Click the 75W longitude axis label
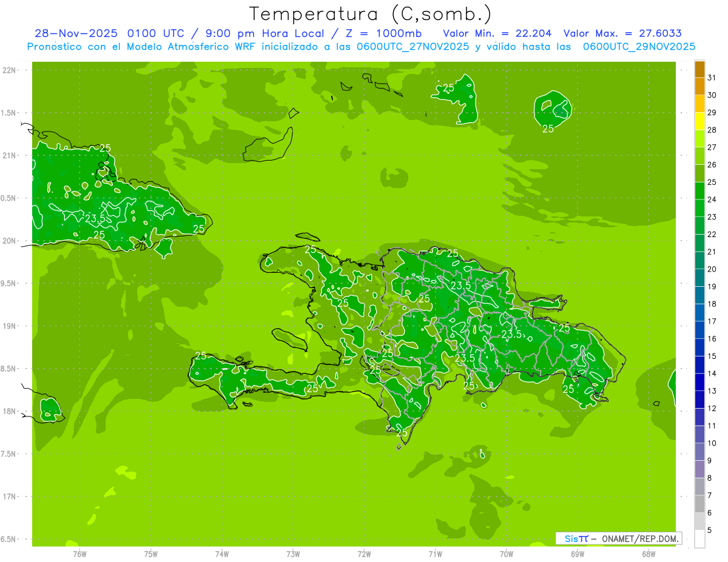 [151, 554]
